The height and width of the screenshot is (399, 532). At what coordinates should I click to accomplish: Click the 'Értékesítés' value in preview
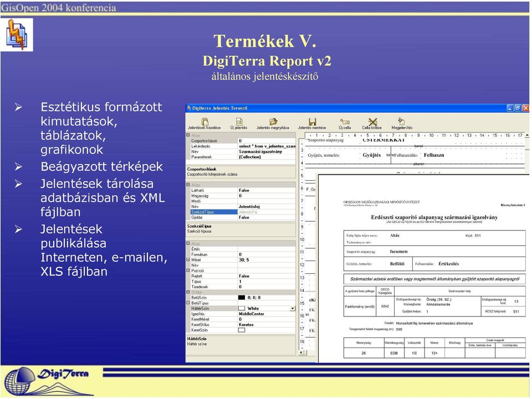coord(448,264)
